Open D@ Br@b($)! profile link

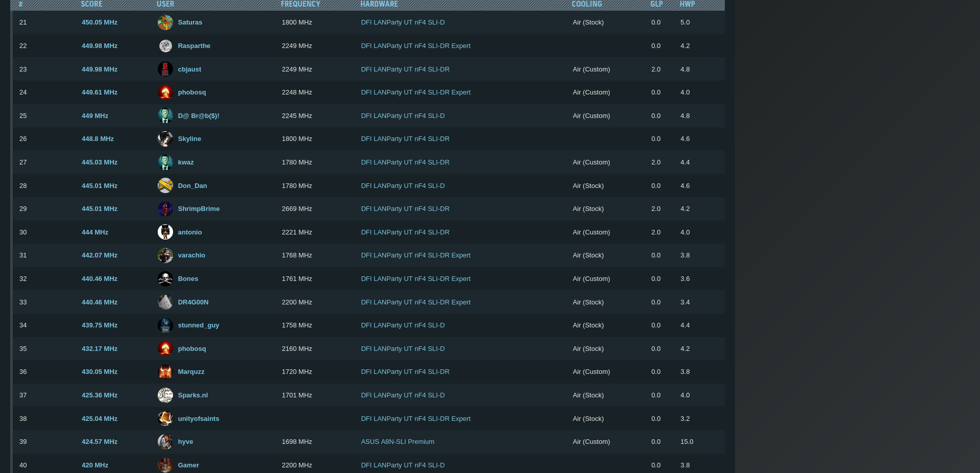coord(199,116)
